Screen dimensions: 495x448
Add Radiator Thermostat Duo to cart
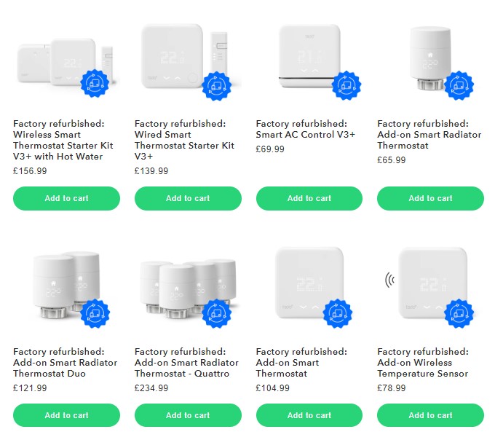click(67, 415)
